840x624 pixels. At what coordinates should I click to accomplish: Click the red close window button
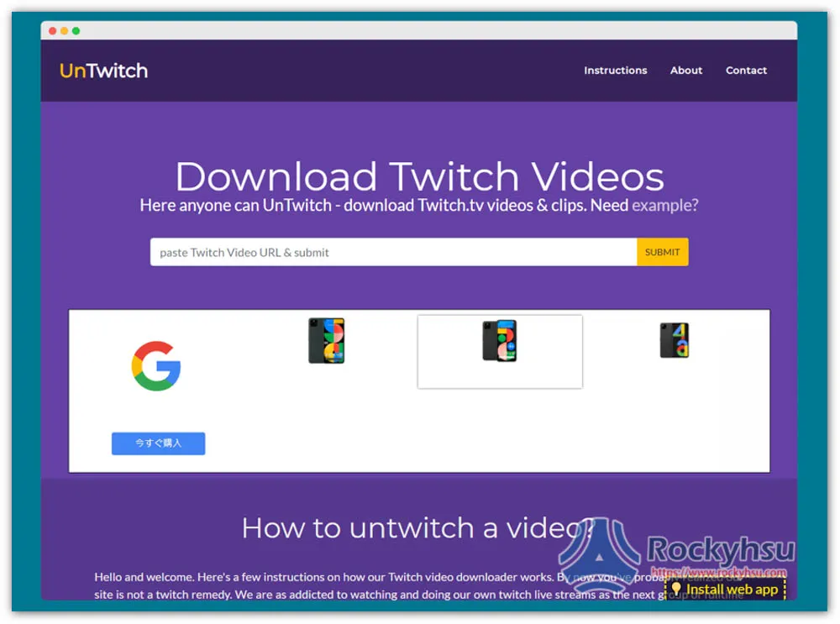[x=52, y=31]
